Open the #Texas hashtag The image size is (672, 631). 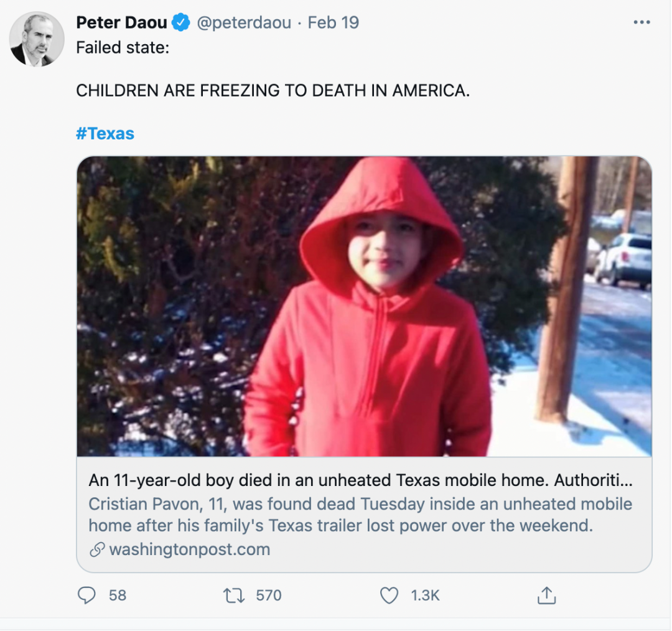(x=105, y=133)
